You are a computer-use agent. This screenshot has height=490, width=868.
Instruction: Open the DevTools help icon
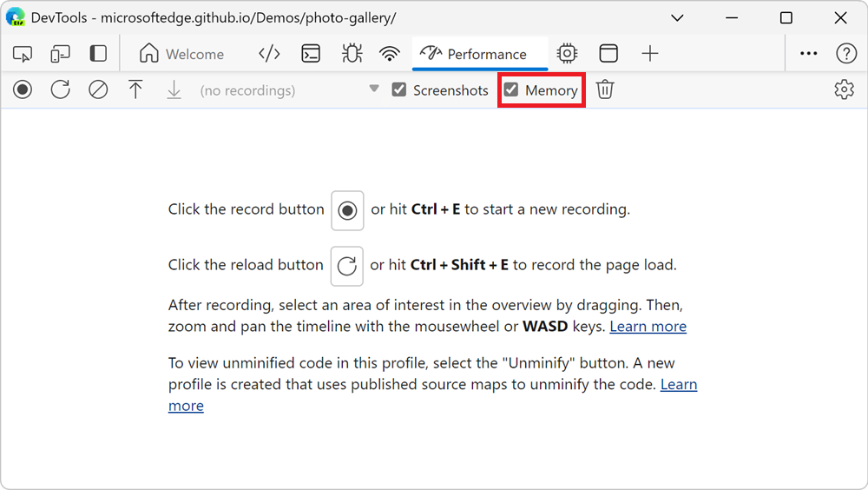click(846, 54)
